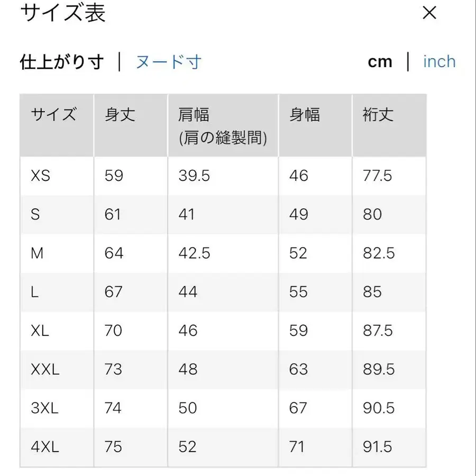The height and width of the screenshot is (476, 476).
Task: Open the ヌード寸 measurement view
Action: point(169,61)
